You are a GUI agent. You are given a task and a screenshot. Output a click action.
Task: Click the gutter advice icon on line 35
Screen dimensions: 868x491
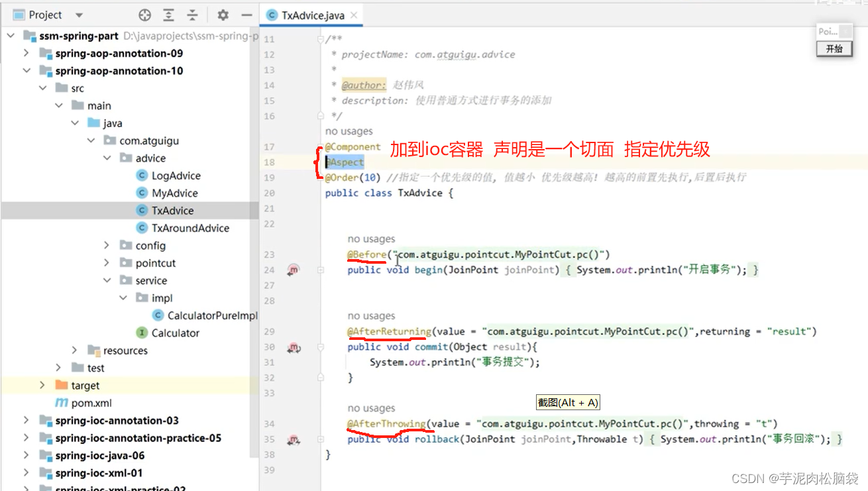(x=294, y=439)
